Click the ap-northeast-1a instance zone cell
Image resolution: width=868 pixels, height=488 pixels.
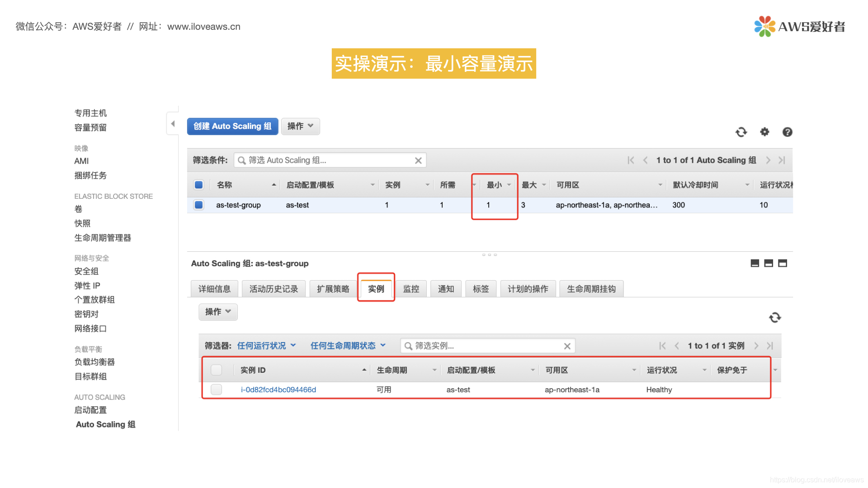572,389
